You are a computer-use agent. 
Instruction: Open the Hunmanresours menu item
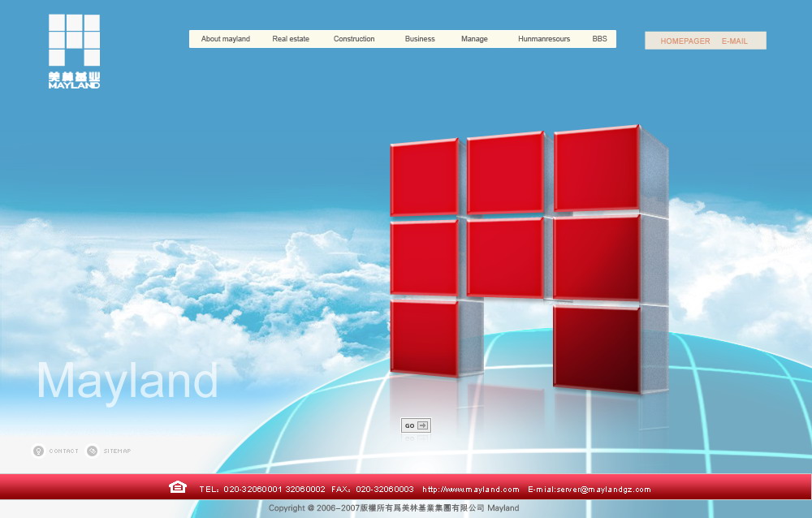[544, 39]
